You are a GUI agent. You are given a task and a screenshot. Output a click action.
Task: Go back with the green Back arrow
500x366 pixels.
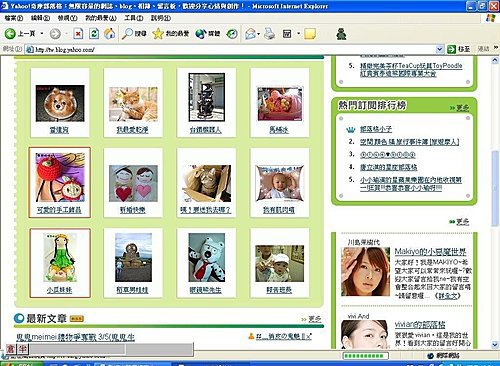[10, 33]
